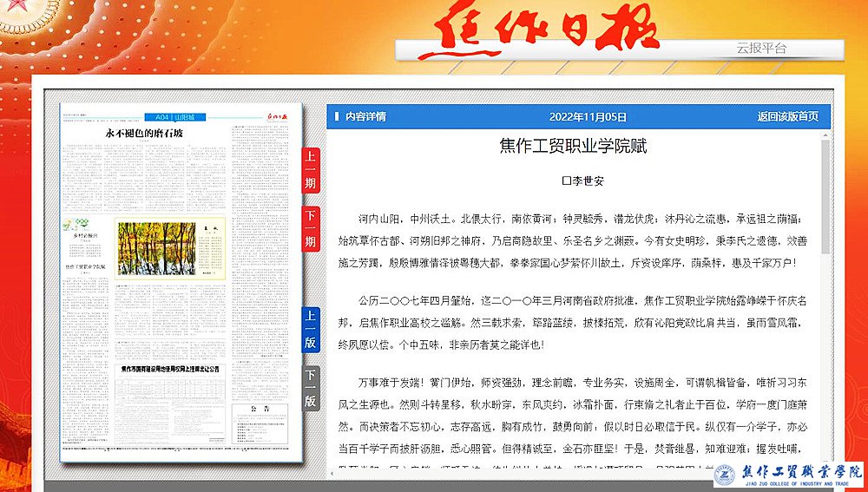
Task: Click the date 2022年11月05日
Action: click(588, 117)
